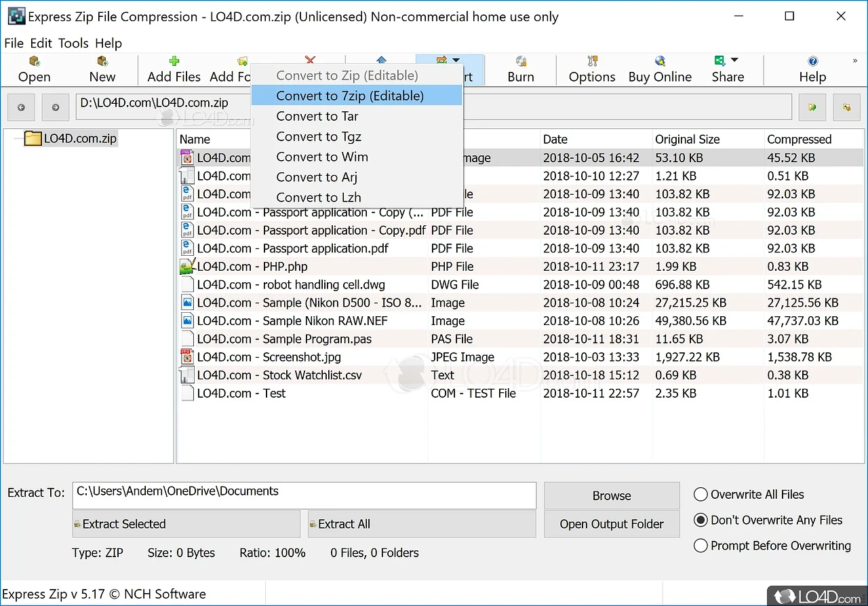Click the back navigation arrow button

click(x=21, y=107)
